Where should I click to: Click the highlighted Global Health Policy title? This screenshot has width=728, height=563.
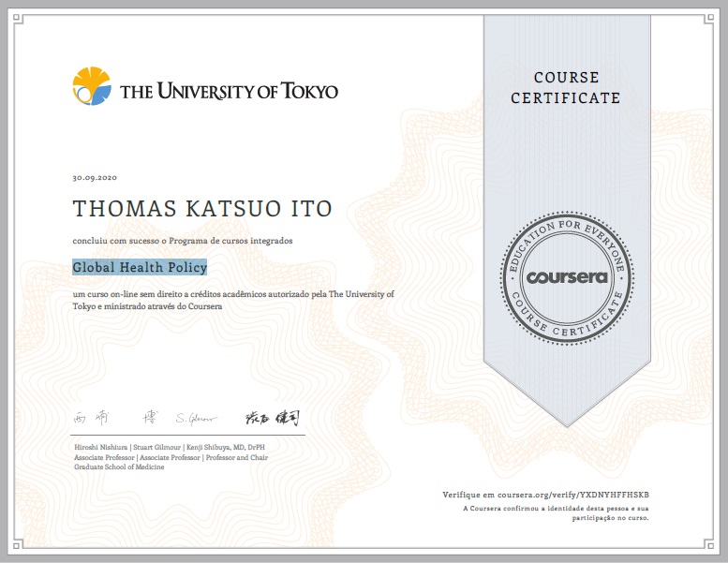(x=140, y=267)
